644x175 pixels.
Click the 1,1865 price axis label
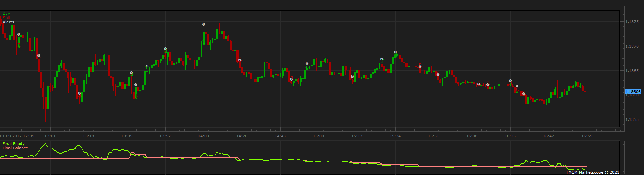pyautogui.click(x=632, y=71)
